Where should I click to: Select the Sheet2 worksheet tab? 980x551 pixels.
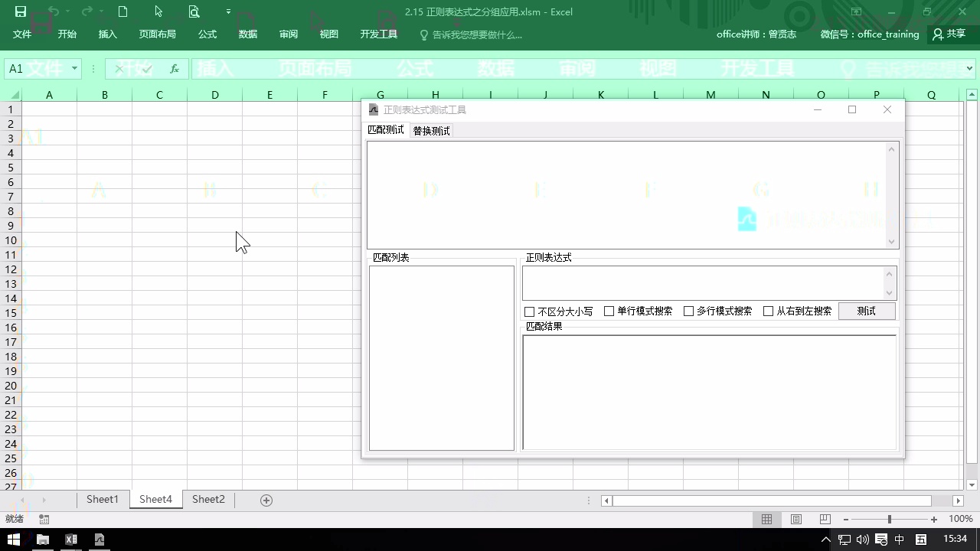click(x=208, y=499)
